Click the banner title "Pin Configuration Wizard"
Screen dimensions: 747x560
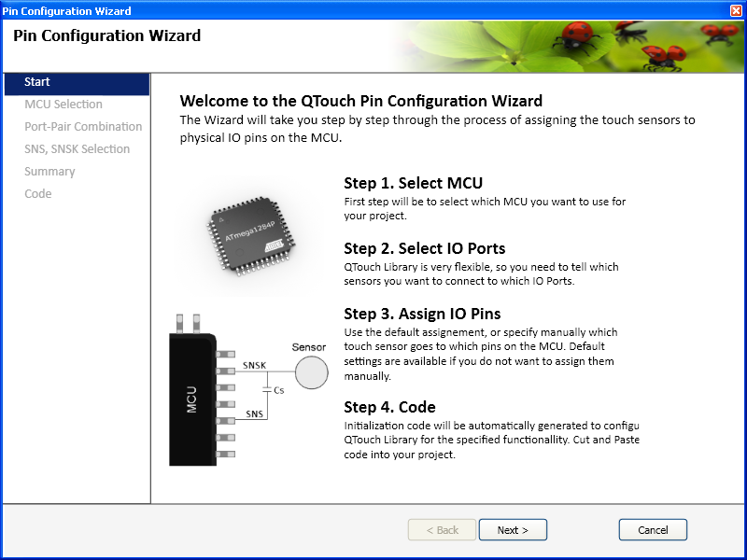(x=106, y=35)
